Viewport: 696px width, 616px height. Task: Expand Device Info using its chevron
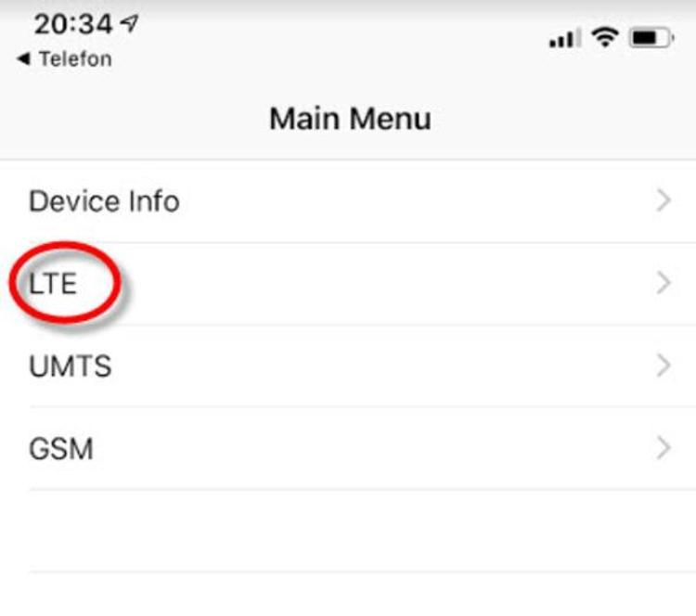664,201
